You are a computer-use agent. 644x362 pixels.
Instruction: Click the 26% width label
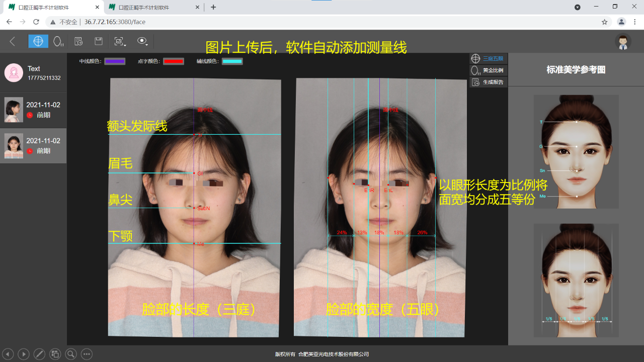pyautogui.click(x=422, y=233)
